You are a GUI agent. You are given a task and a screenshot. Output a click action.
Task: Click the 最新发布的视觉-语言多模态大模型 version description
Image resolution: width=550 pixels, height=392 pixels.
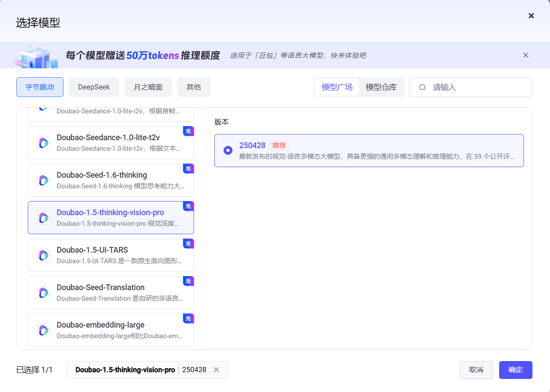click(x=377, y=157)
